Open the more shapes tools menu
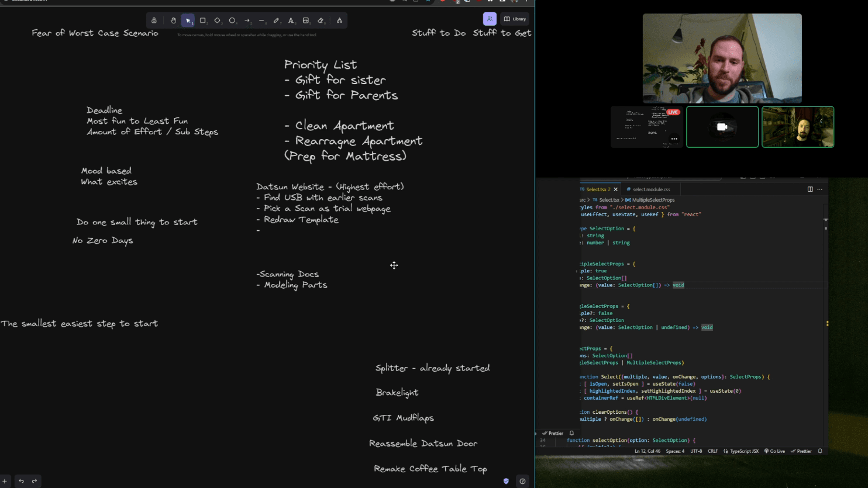Screen dimensions: 868x488 click(339, 20)
